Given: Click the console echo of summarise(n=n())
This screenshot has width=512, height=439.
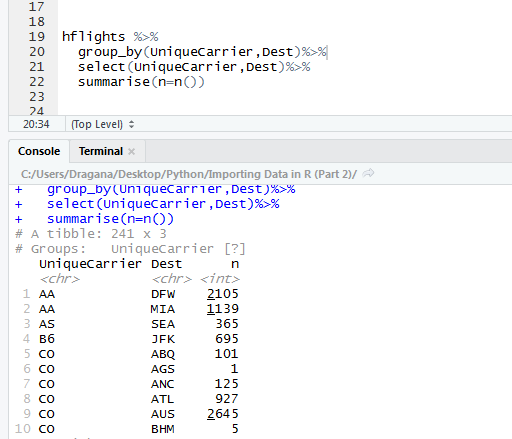Looking at the screenshot, I should [110, 219].
